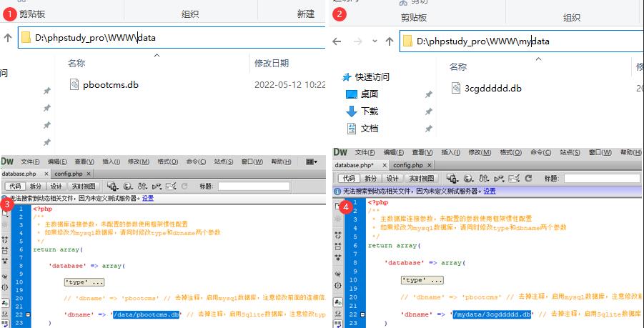
Task: Click the 设置 link in the right info bar
Action: click(490, 192)
